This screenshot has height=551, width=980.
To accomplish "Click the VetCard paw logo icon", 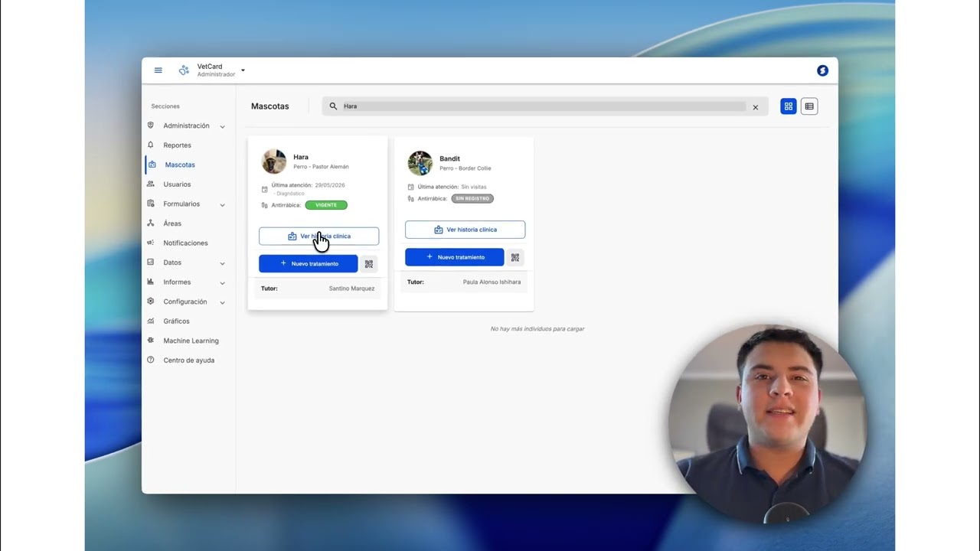I will pos(184,70).
